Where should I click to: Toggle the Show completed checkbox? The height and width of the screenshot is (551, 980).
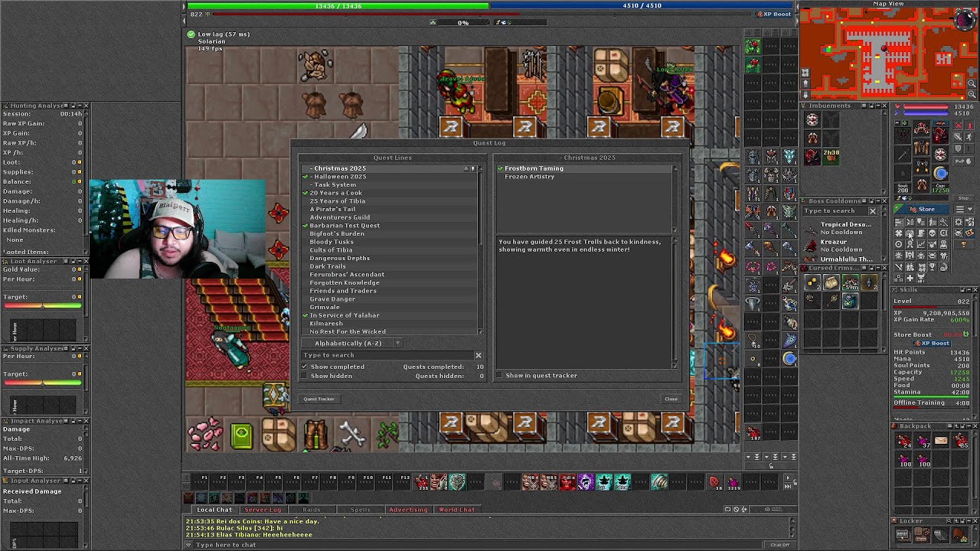tap(305, 367)
